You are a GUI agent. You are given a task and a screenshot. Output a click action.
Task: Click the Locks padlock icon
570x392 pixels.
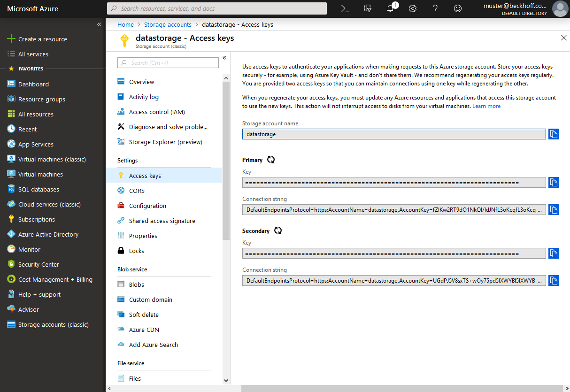pyautogui.click(x=121, y=251)
